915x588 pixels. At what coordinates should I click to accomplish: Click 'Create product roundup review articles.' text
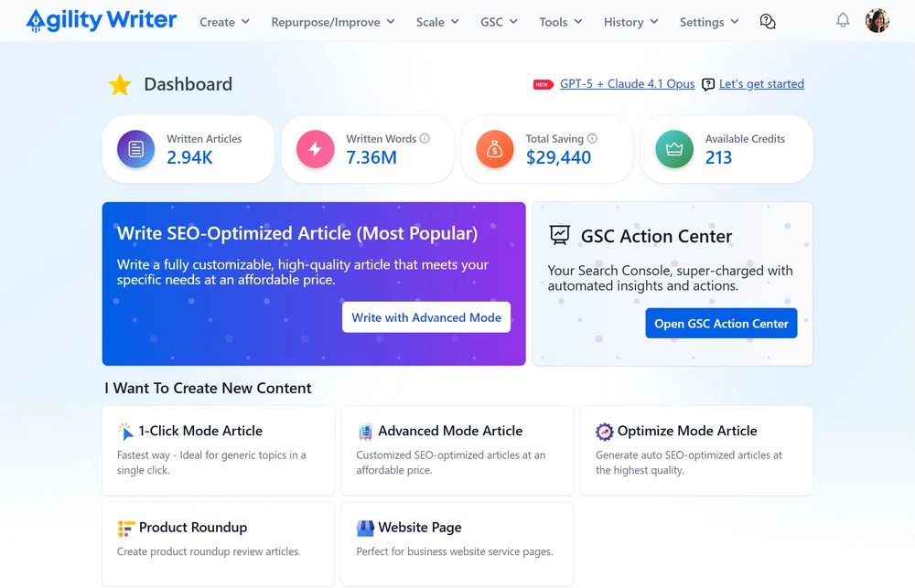[209, 551]
